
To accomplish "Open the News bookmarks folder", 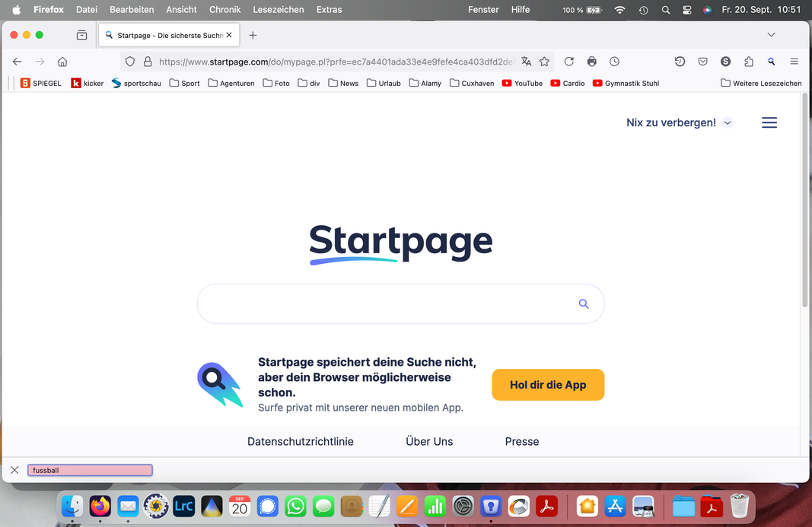I will (343, 84).
